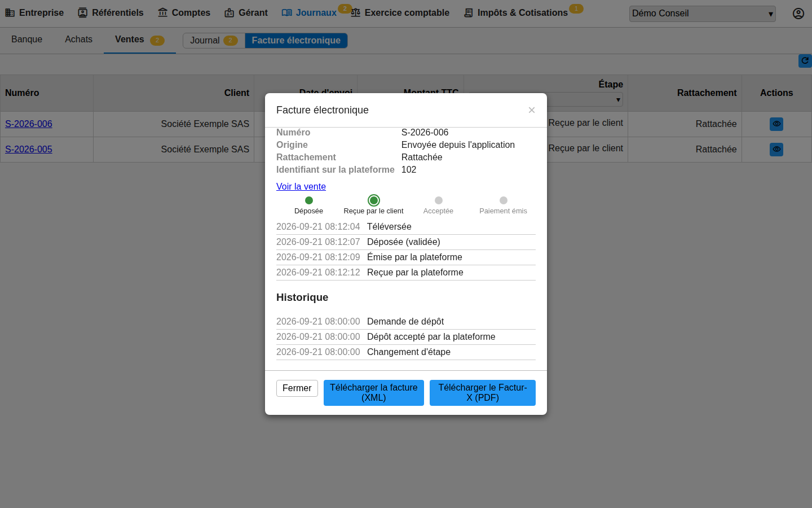Click the Reçue par la plateforme row

[x=406, y=273]
